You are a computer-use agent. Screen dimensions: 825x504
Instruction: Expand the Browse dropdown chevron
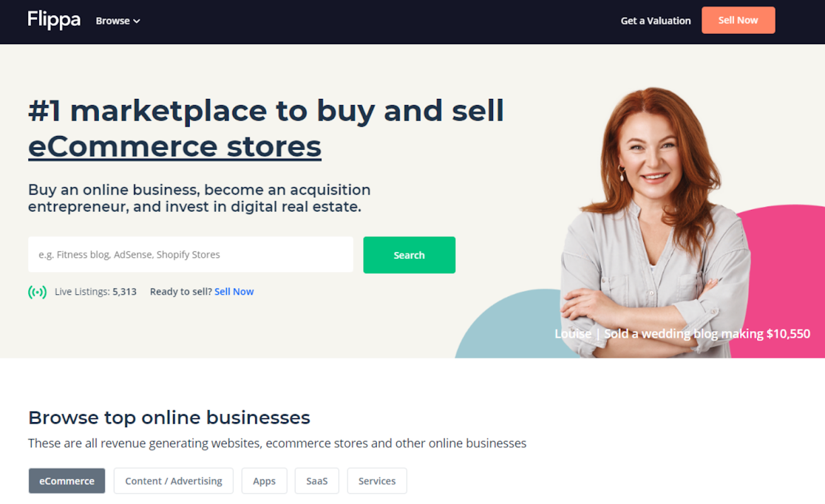(137, 21)
